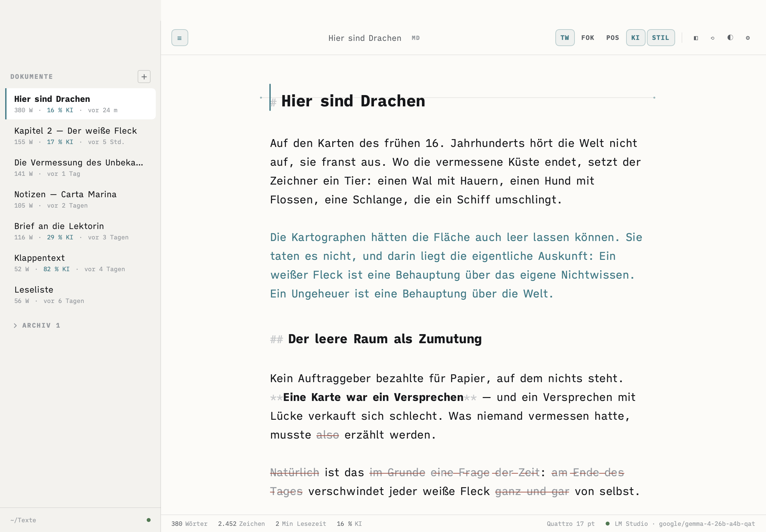Click the 2.452 Zeichen character count
Image resolution: width=766 pixels, height=532 pixels.
[x=241, y=524]
